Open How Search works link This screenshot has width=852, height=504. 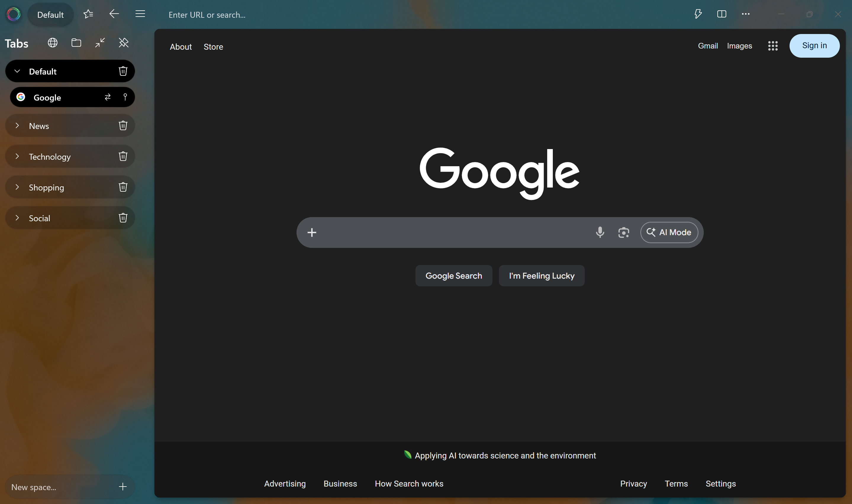point(409,484)
